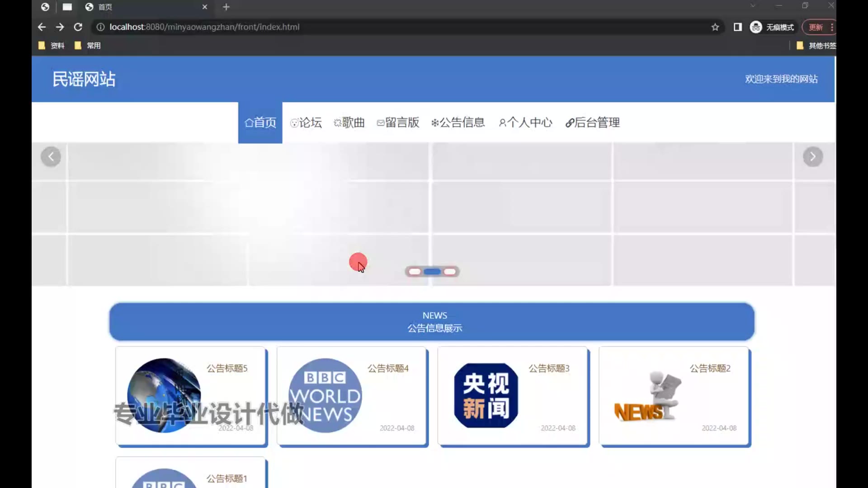Open the 歌曲 navigation menu item
The width and height of the screenshot is (868, 488).
349,122
